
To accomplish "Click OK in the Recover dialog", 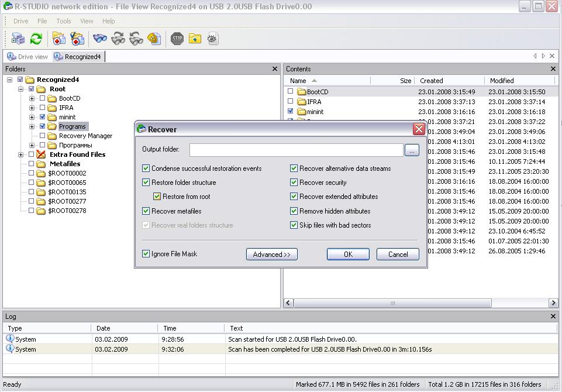I will click(348, 255).
